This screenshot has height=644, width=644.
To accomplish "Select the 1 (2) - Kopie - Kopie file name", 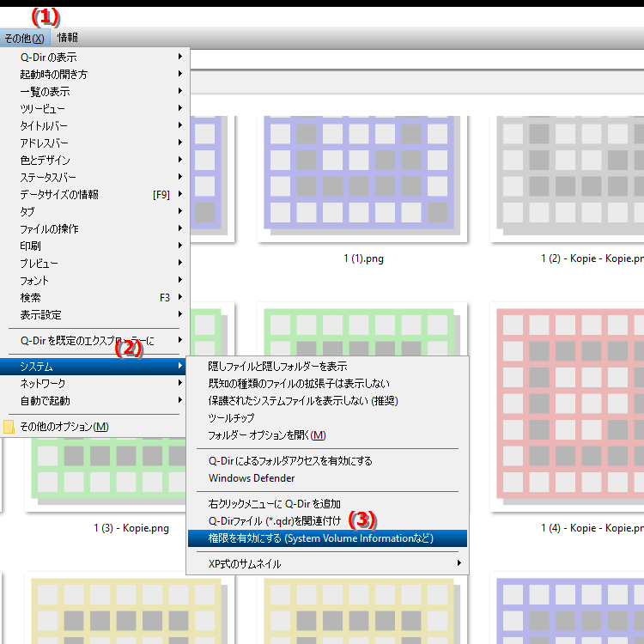I will point(592,258).
